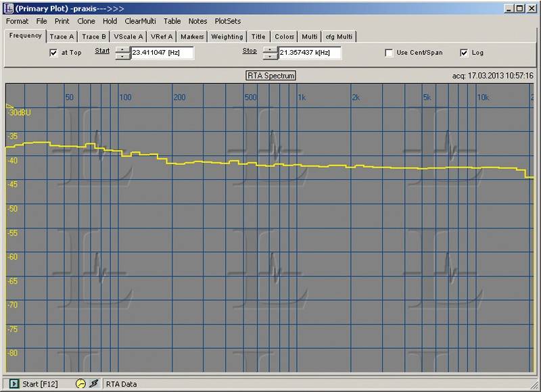This screenshot has width=541, height=392.
Task: Click the yellow clock icon in status bar
Action: [x=80, y=383]
